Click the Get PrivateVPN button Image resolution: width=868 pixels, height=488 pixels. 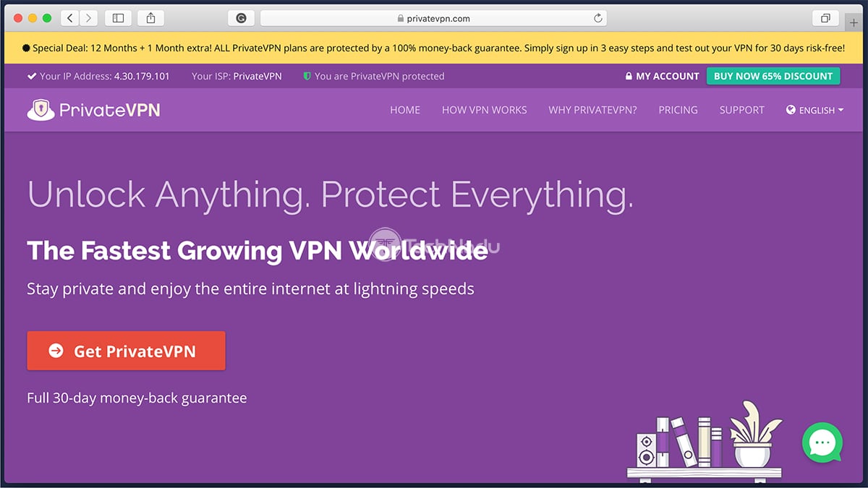click(x=126, y=351)
